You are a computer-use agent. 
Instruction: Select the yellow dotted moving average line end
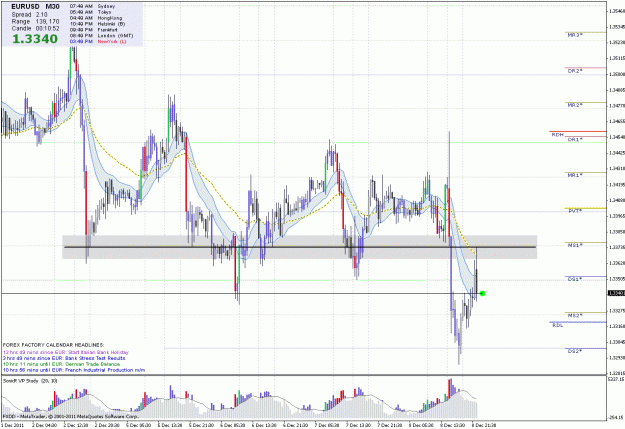(475, 253)
